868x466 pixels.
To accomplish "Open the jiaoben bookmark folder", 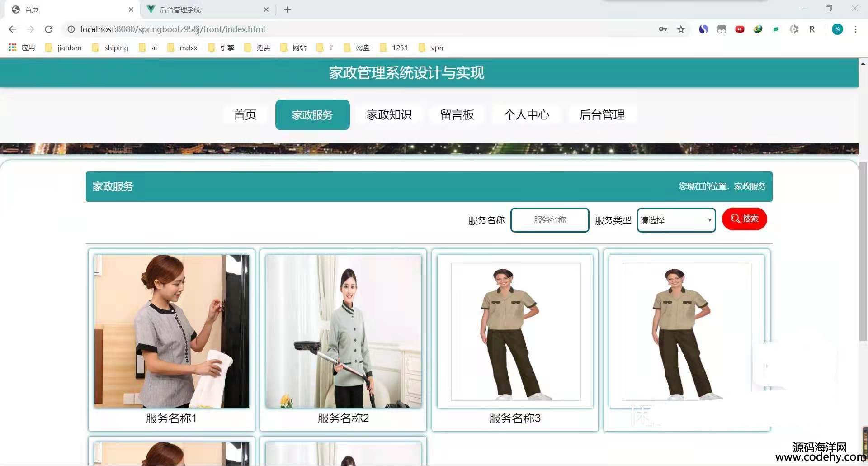I will tap(64, 48).
